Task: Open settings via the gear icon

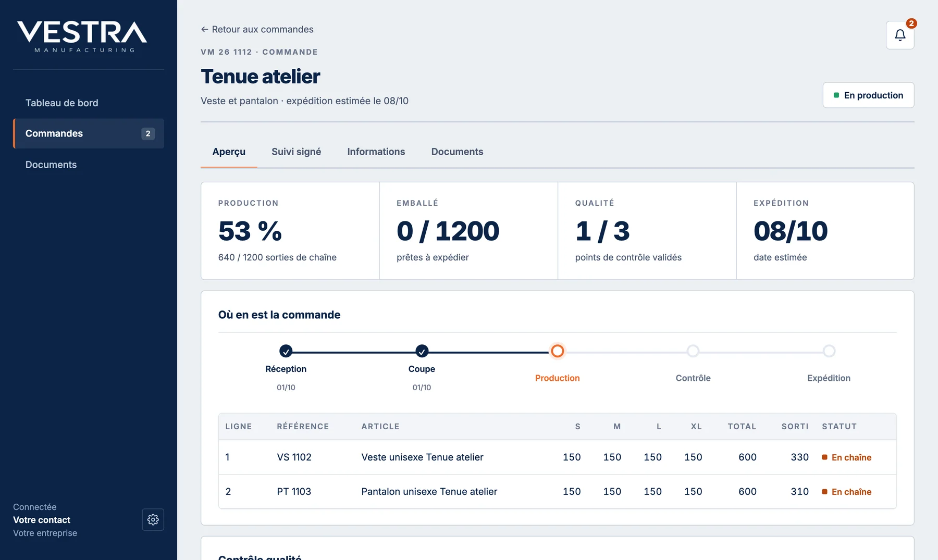Action: click(153, 519)
